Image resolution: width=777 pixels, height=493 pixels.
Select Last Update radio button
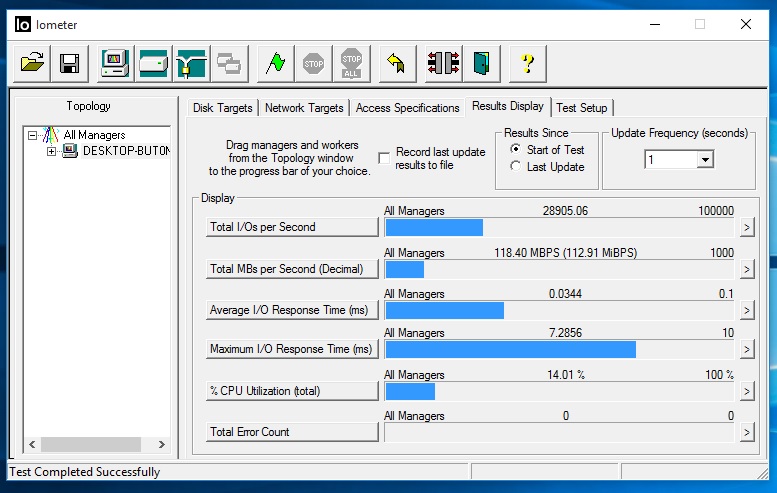(x=515, y=166)
